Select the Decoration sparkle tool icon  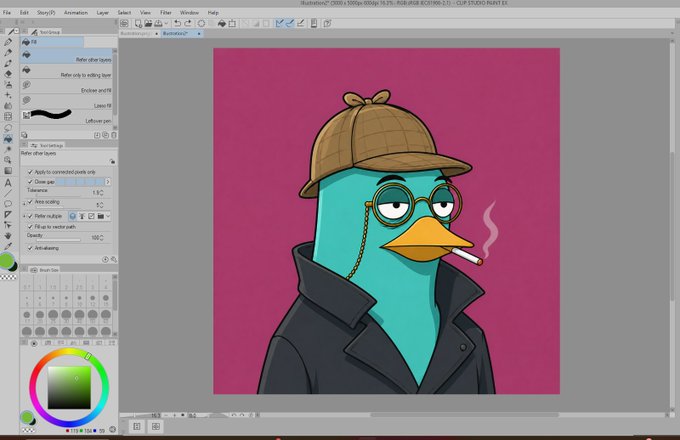8,95
